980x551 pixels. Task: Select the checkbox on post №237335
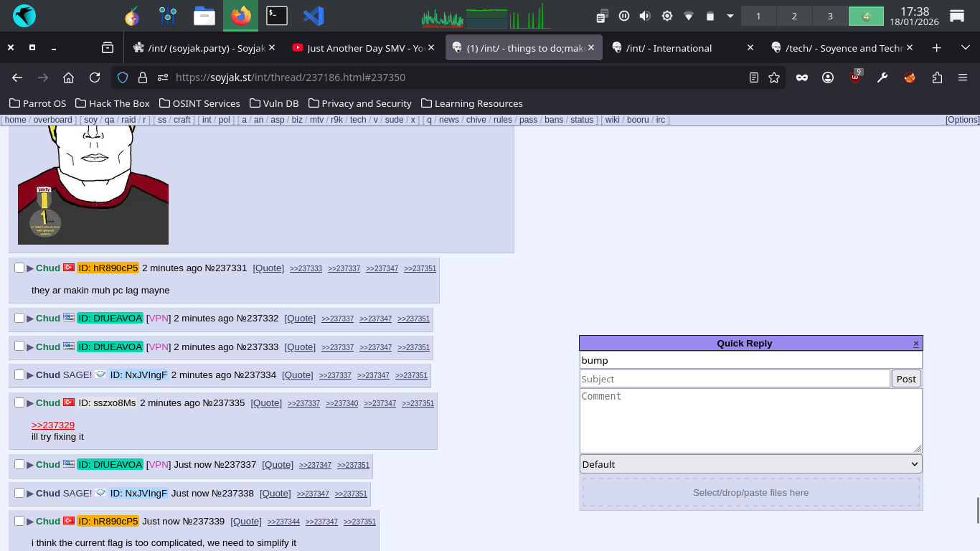[19, 402]
